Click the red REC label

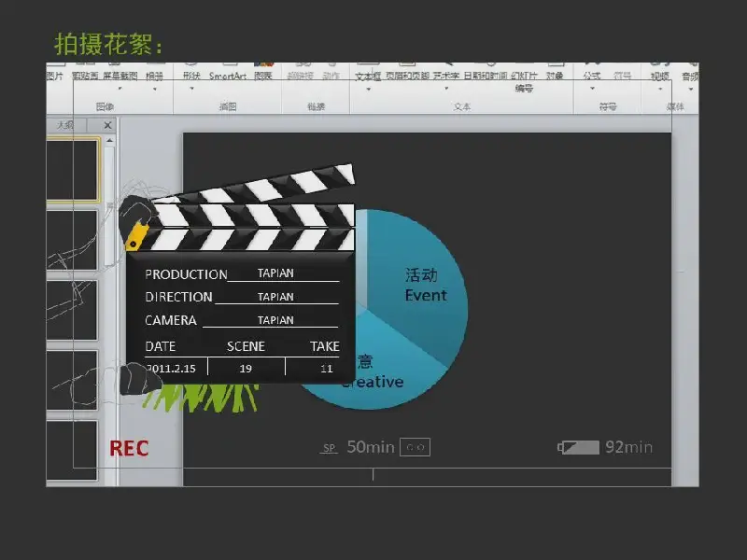coord(129,448)
